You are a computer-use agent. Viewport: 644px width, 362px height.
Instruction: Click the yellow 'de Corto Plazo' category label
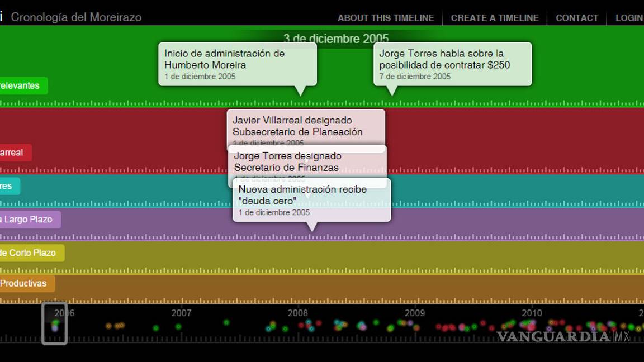[x=30, y=253]
